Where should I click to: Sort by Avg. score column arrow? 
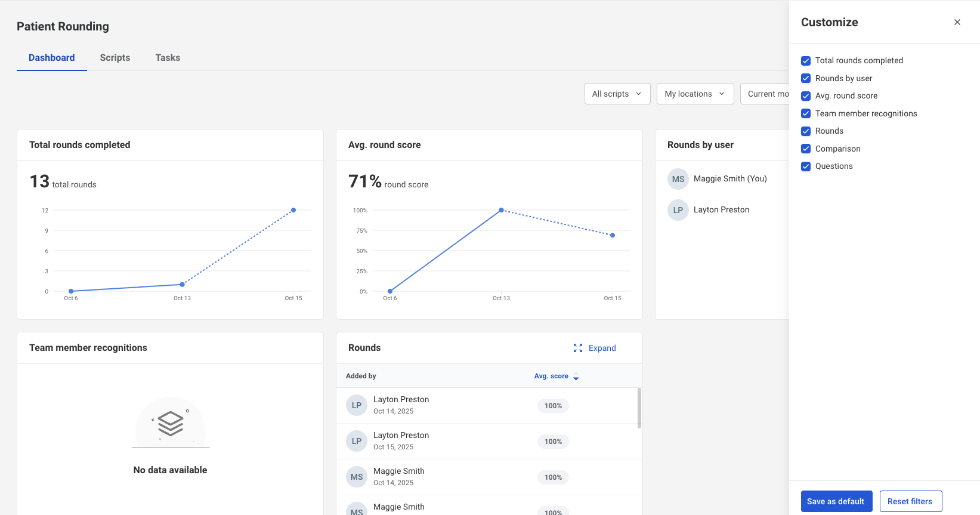click(576, 377)
